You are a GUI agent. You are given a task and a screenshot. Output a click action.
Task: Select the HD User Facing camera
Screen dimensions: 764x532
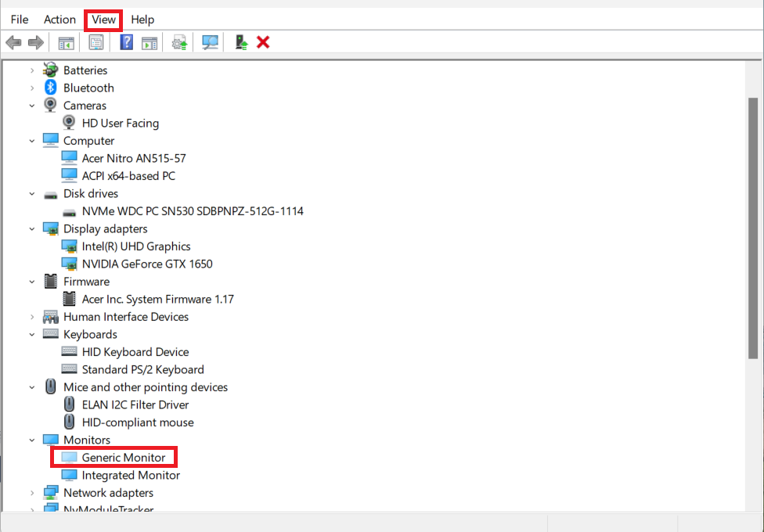120,124
